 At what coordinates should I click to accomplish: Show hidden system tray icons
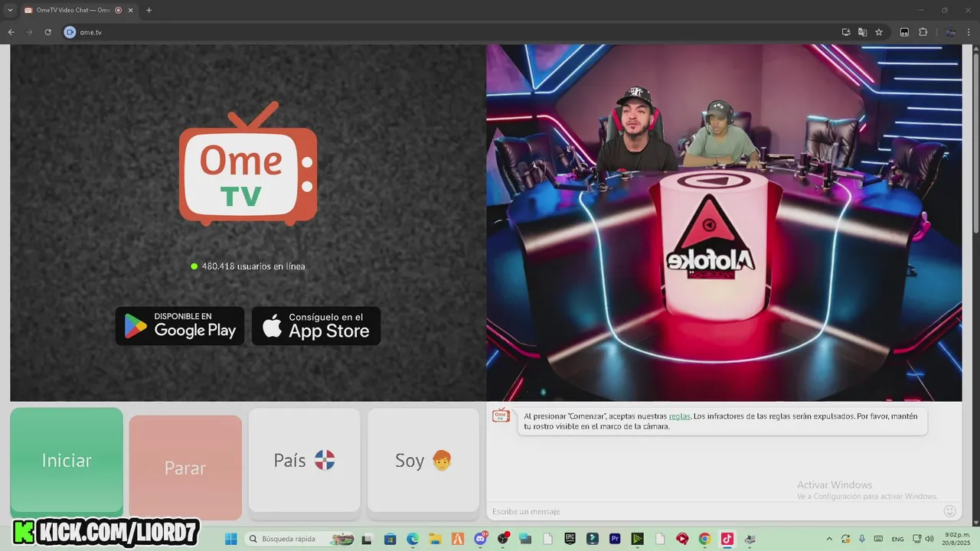(x=829, y=539)
